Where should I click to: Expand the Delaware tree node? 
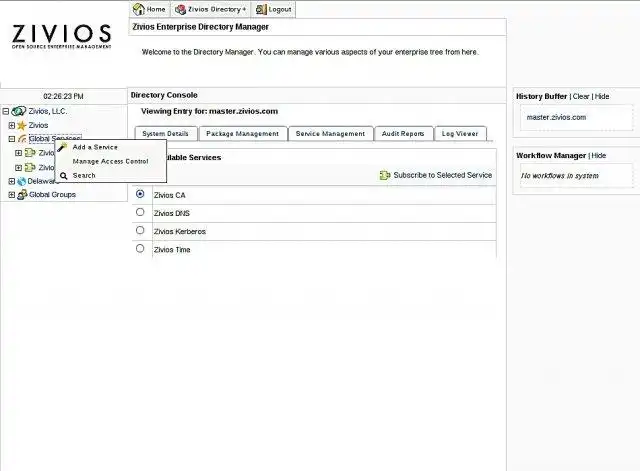click(12, 181)
